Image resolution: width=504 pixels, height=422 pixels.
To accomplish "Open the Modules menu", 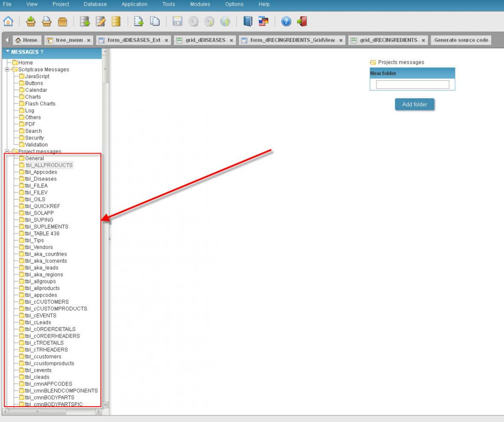I will point(200,4).
